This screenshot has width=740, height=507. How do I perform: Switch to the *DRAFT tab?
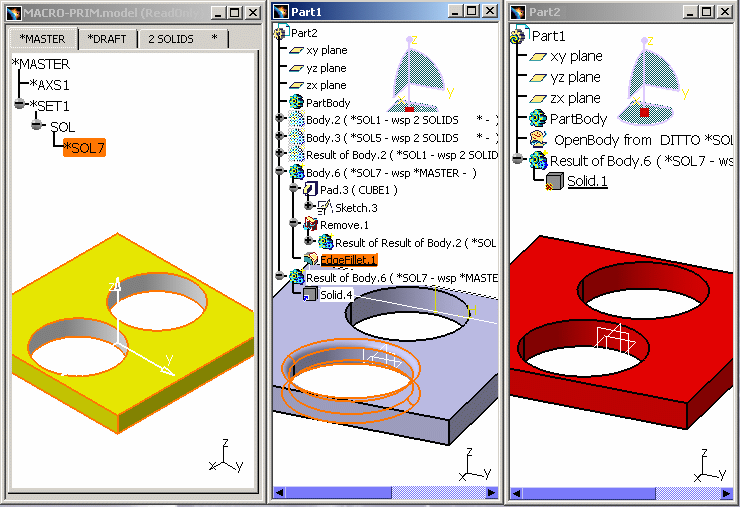(105, 39)
